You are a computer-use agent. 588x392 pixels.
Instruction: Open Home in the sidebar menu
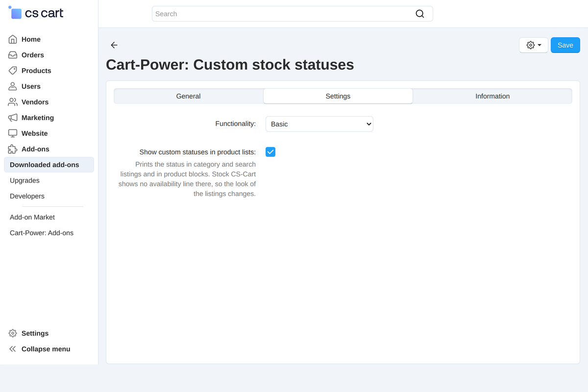click(x=31, y=39)
